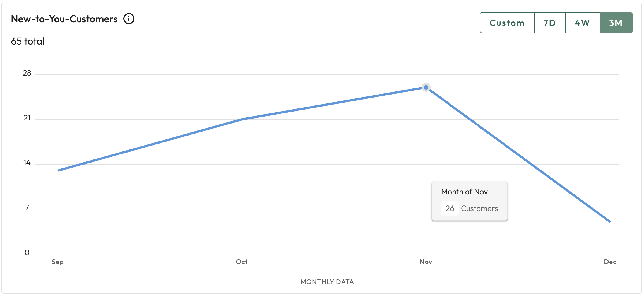
Task: Click the Dec label on the x-axis
Action: click(610, 262)
